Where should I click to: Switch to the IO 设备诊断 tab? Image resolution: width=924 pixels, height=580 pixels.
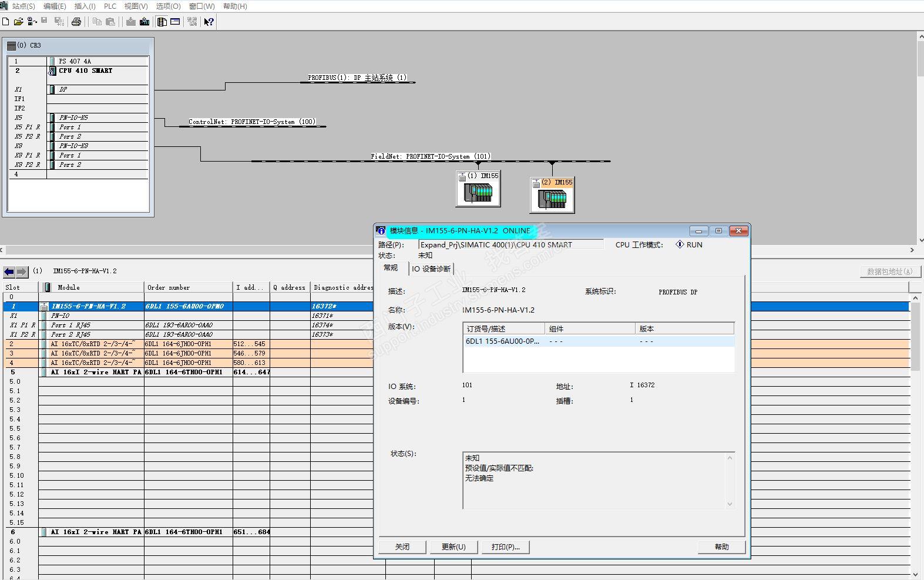pyautogui.click(x=431, y=269)
